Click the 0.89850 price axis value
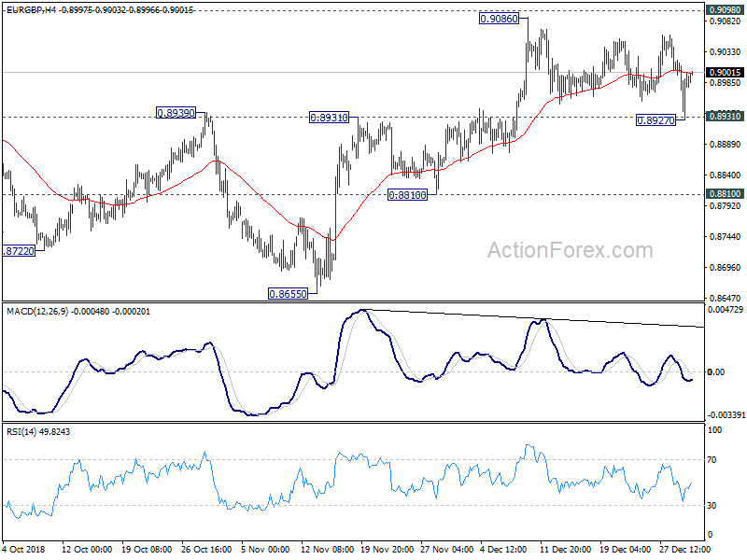 click(726, 83)
